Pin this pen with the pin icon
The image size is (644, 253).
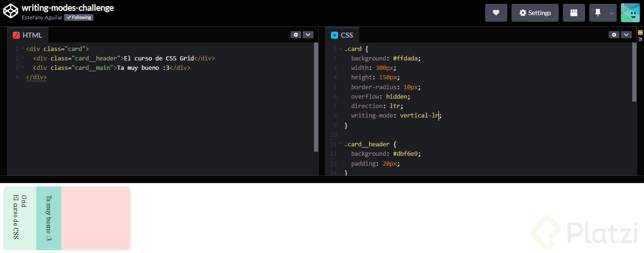pyautogui.click(x=598, y=13)
